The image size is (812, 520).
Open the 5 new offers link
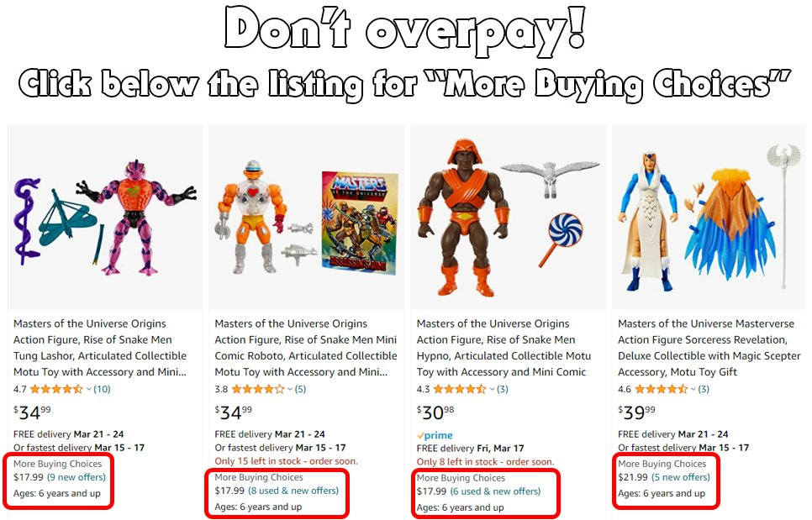pos(681,477)
